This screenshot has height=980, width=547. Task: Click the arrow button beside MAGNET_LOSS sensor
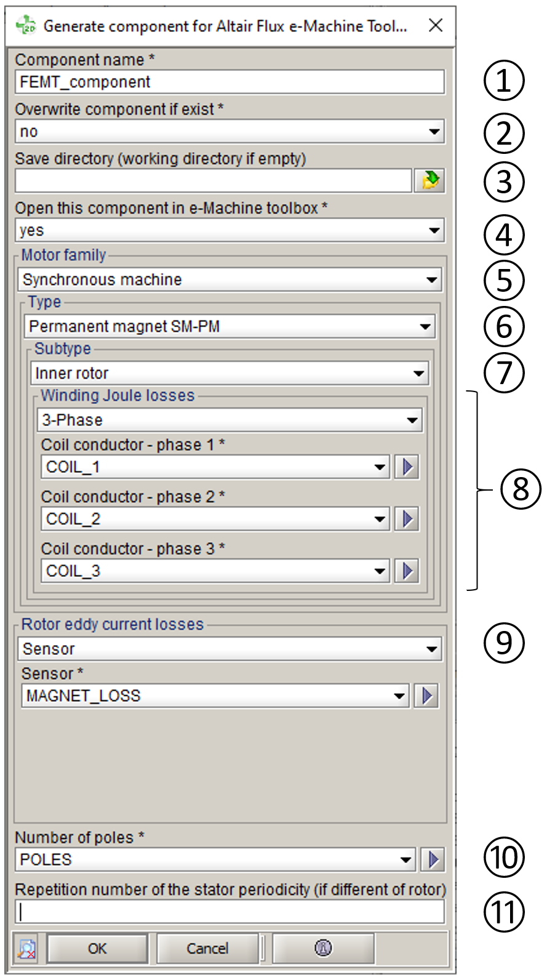click(x=426, y=696)
